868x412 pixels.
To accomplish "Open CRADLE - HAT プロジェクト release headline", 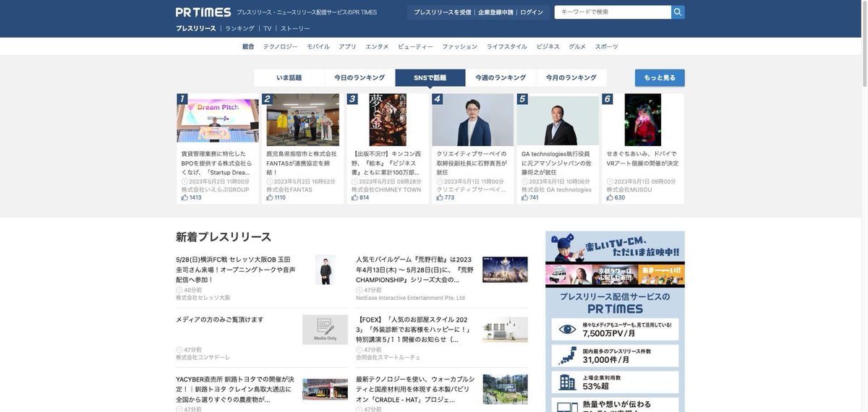I will tap(415, 389).
